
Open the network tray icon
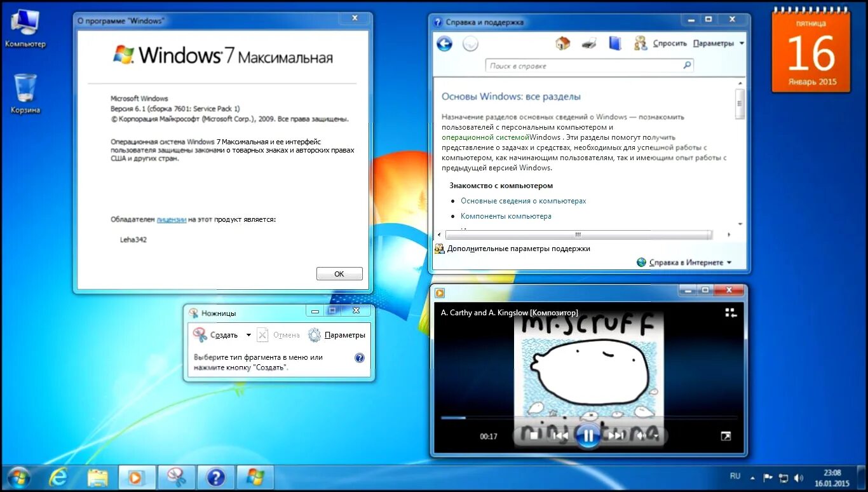(x=783, y=477)
